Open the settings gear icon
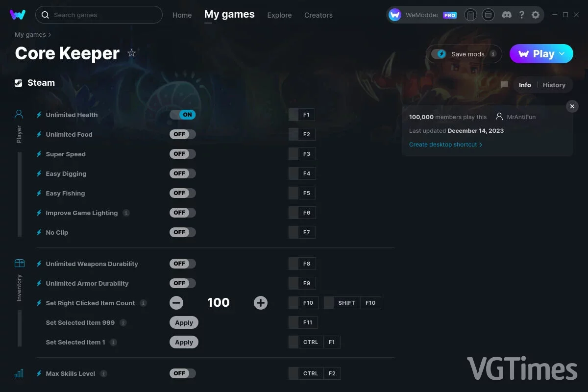This screenshot has width=588, height=392. tap(536, 15)
